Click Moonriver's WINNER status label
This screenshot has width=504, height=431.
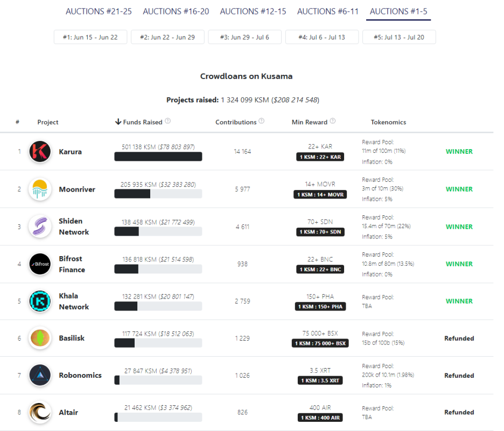tap(459, 189)
